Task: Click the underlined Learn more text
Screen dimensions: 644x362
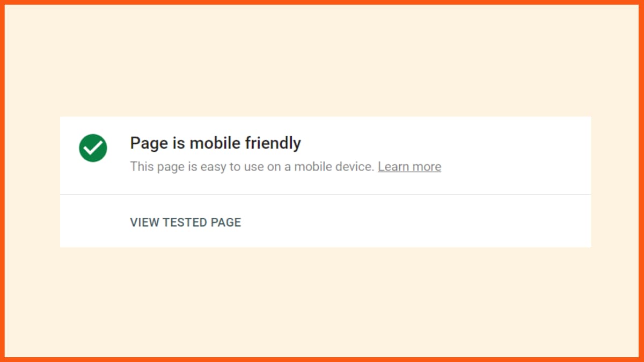Action: (409, 166)
